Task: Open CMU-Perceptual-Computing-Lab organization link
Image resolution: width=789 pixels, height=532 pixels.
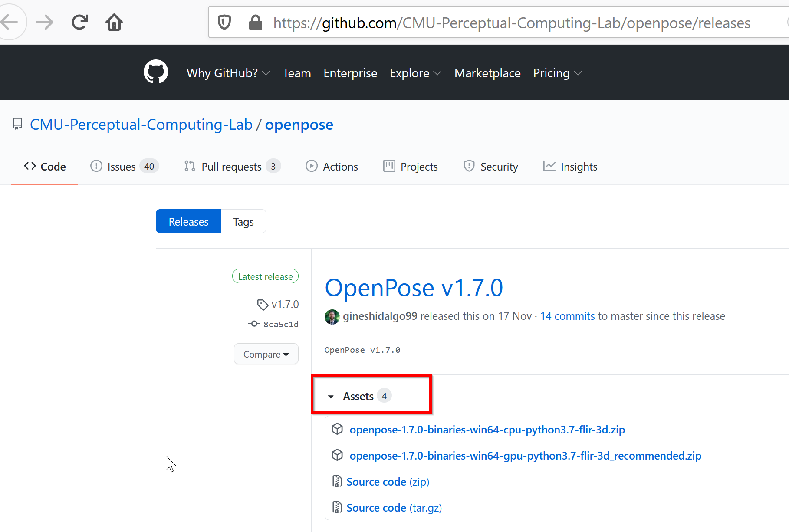Action: (x=141, y=125)
